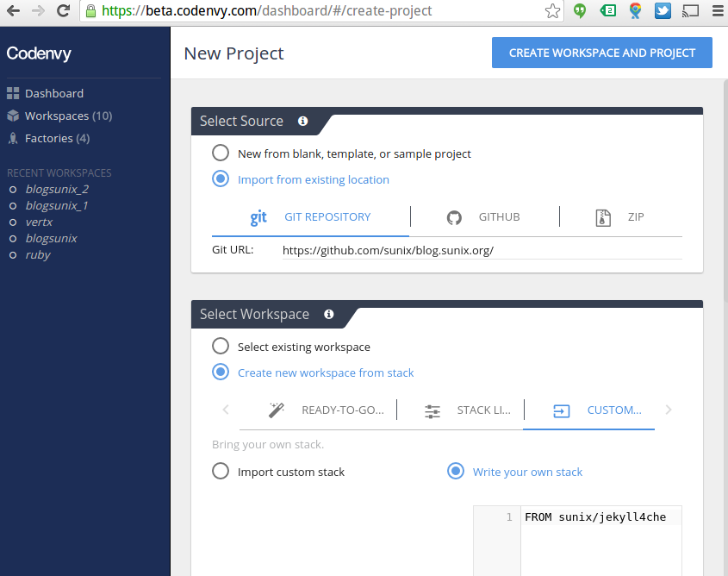The height and width of the screenshot is (576, 728).
Task: Switch to the ZIP tab
Action: coord(621,217)
